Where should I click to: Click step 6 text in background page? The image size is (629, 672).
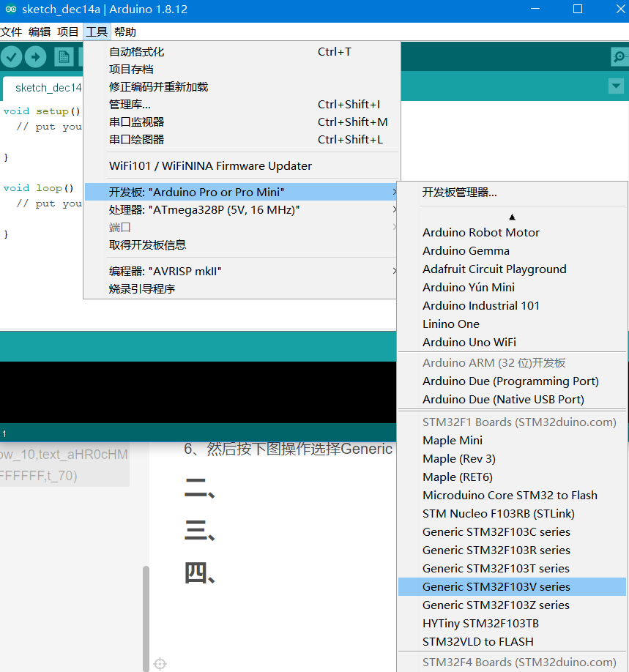288,449
